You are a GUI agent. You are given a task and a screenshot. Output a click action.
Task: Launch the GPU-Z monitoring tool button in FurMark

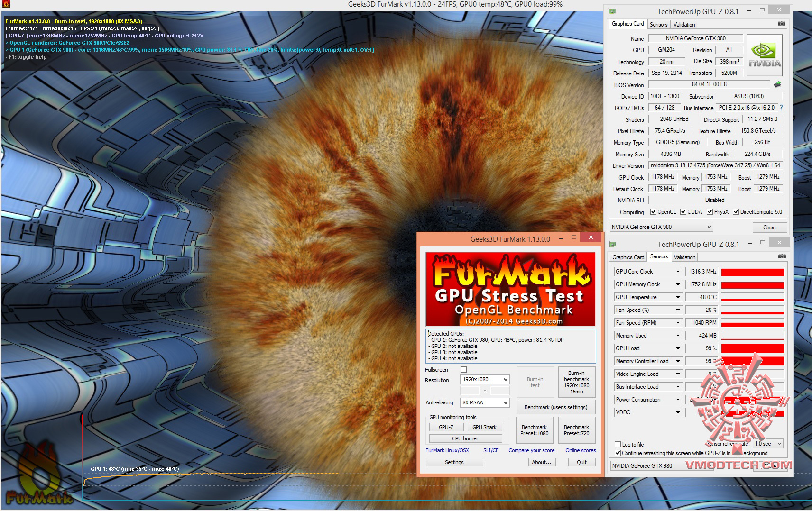pos(446,427)
